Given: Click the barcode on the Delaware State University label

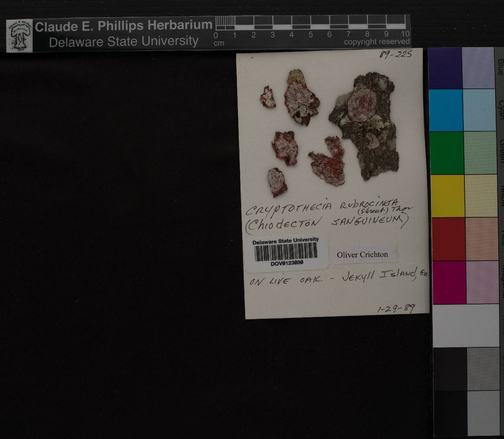Looking at the screenshot, I should click(x=286, y=252).
